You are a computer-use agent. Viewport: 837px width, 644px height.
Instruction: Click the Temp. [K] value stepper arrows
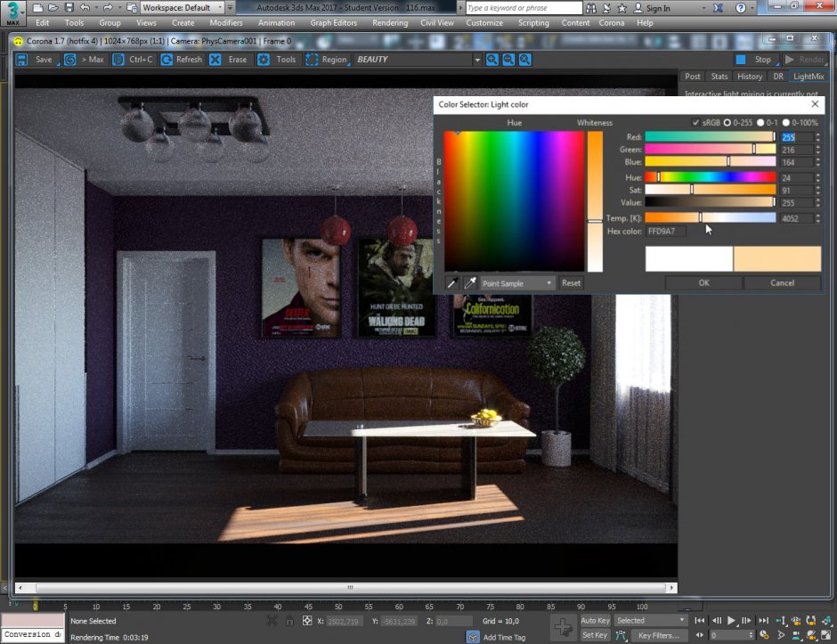[817, 218]
